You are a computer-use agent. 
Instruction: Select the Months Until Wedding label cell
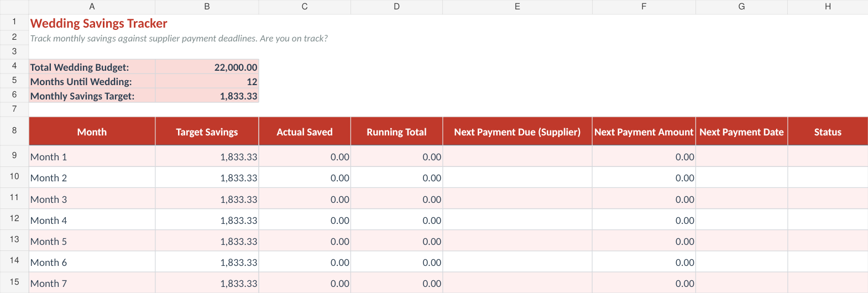92,81
